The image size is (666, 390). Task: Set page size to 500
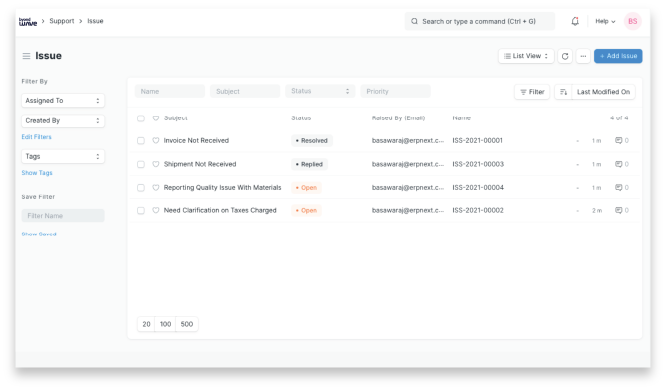[x=186, y=324]
